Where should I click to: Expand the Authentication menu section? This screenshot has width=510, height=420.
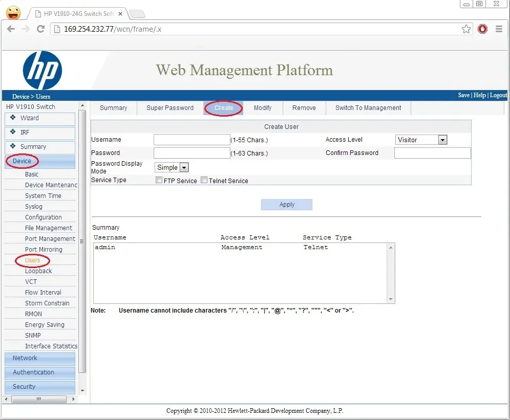click(x=39, y=372)
